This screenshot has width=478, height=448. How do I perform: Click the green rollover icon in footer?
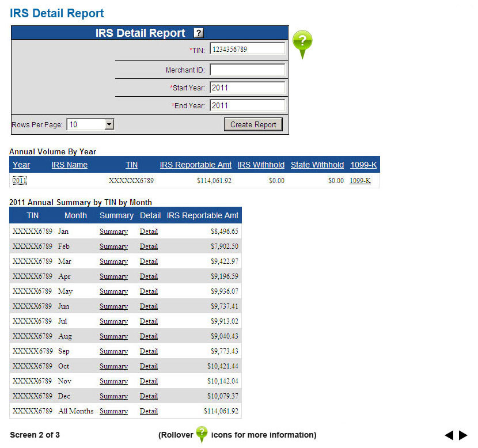pos(202,434)
